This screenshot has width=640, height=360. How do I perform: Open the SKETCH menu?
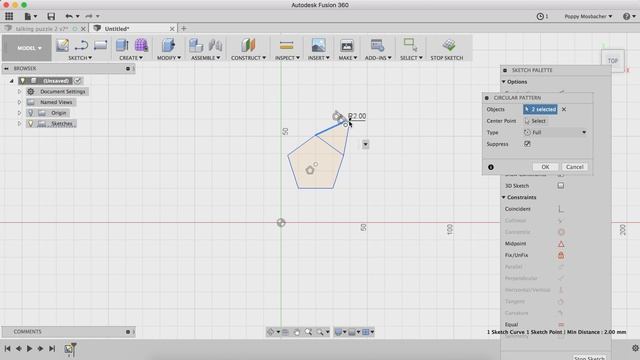click(x=80, y=58)
